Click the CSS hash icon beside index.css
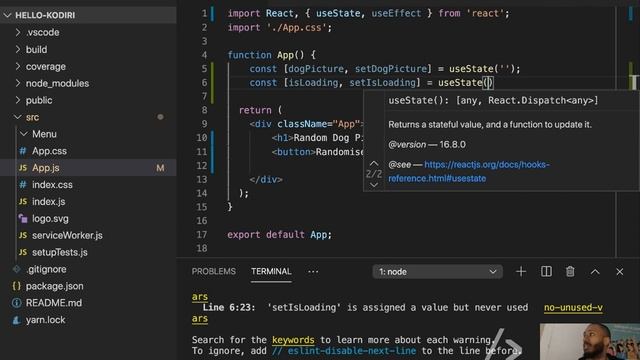Viewport: 640px width, 360px height. 23,185
